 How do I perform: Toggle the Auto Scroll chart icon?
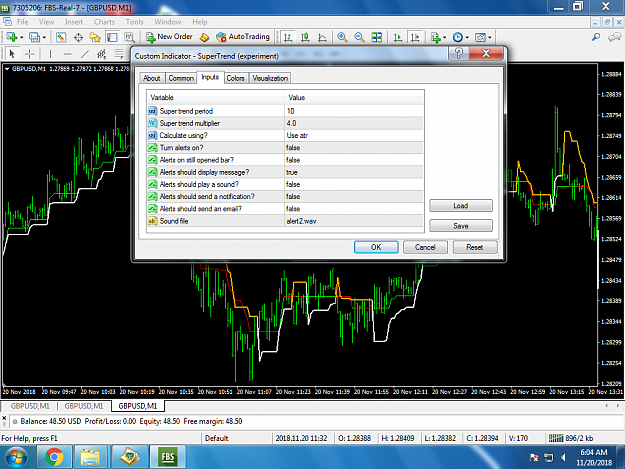click(x=397, y=37)
